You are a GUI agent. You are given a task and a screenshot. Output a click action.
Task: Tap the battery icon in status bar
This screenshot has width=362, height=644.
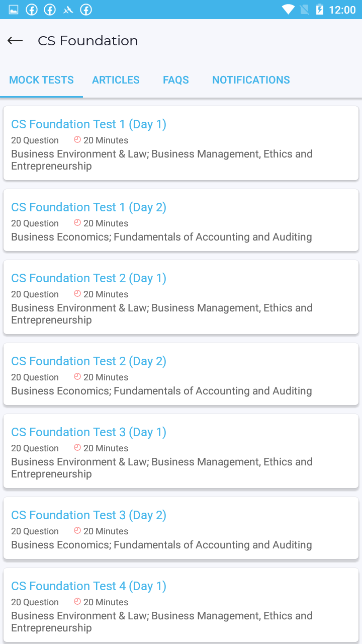[320, 10]
